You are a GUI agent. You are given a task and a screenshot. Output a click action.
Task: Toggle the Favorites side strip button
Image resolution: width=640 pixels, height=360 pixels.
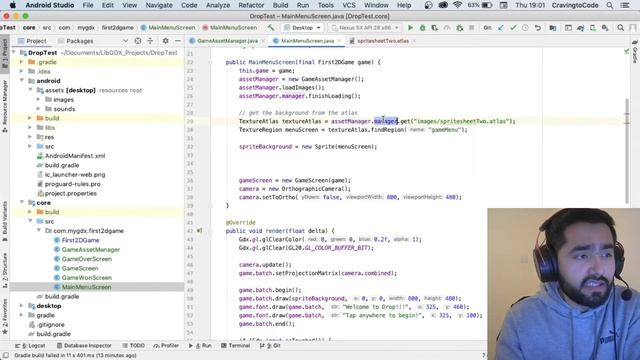(4, 316)
